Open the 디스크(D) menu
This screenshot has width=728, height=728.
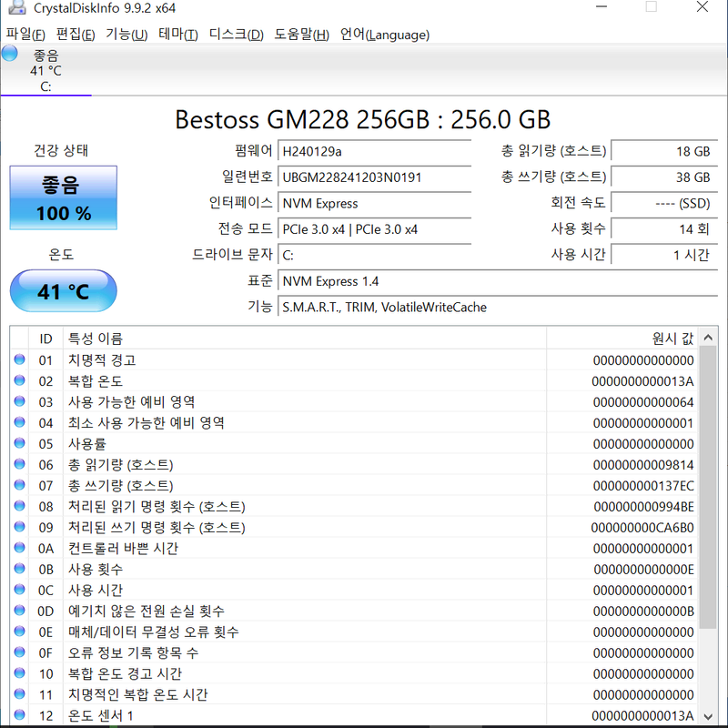[236, 35]
